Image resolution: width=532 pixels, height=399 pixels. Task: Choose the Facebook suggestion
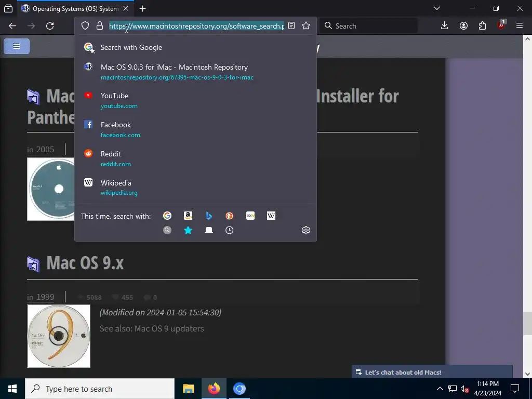195,129
